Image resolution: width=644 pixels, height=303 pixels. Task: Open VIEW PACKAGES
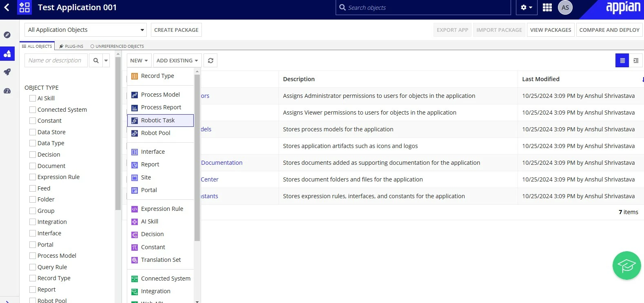tap(551, 30)
